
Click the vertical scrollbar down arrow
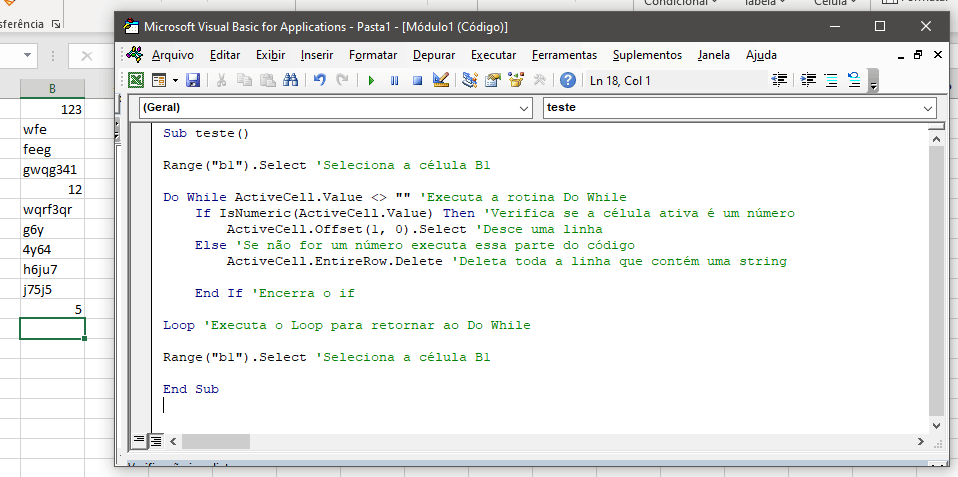936,424
